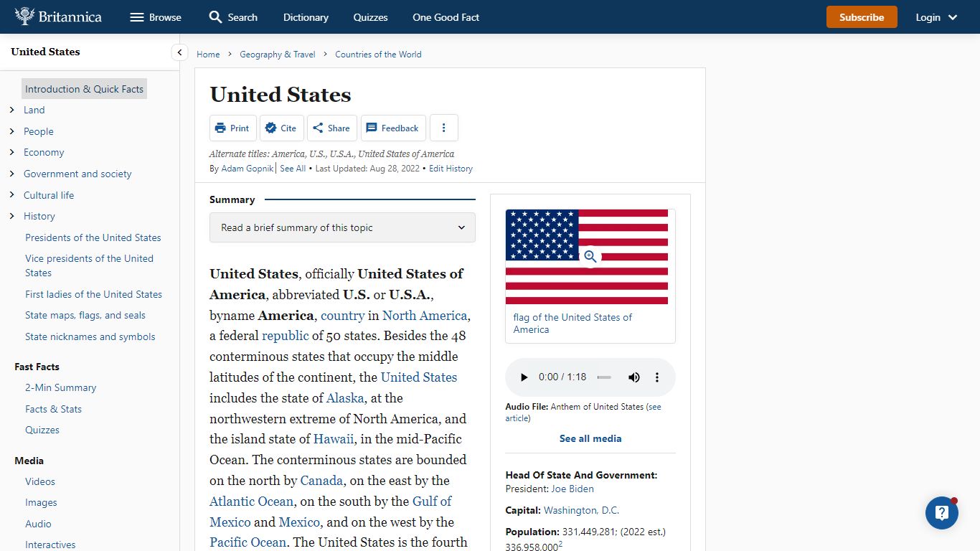980x551 pixels.
Task: Open audio player more options menu
Action: coord(657,377)
